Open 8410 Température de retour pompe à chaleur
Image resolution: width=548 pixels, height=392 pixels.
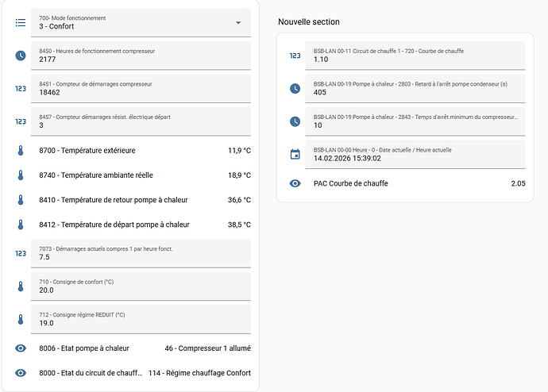114,200
